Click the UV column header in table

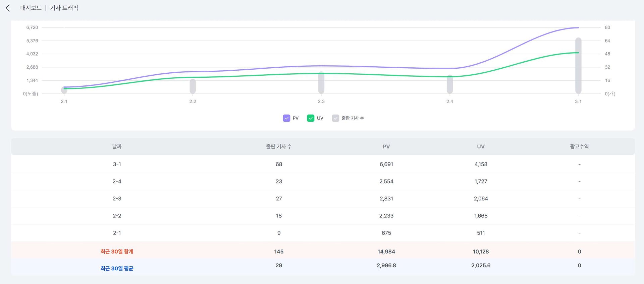481,147
